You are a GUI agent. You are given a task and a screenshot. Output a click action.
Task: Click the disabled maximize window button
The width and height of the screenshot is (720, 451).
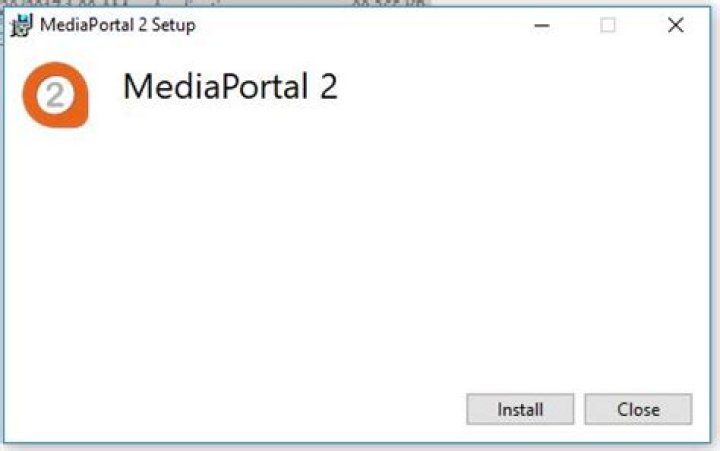tap(608, 26)
